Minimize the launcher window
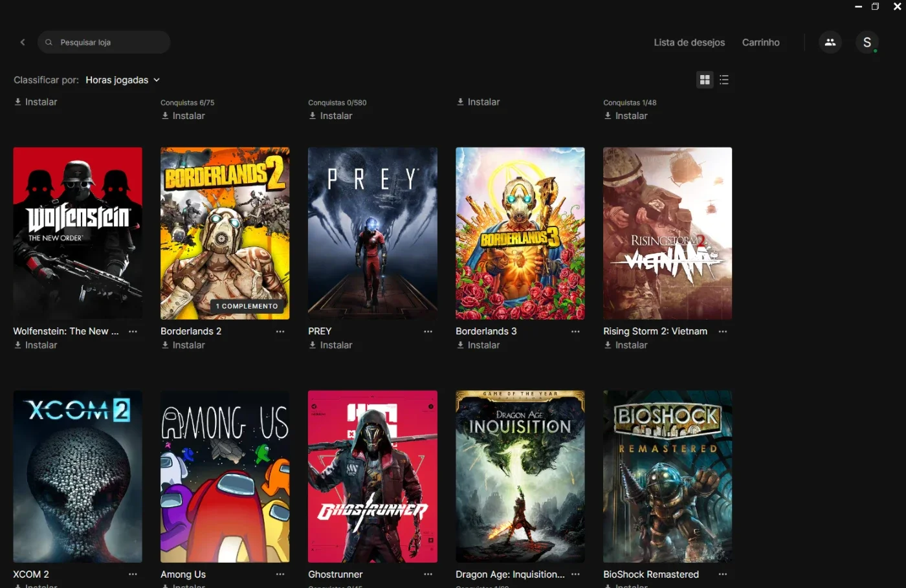The width and height of the screenshot is (906, 588). tap(859, 6)
